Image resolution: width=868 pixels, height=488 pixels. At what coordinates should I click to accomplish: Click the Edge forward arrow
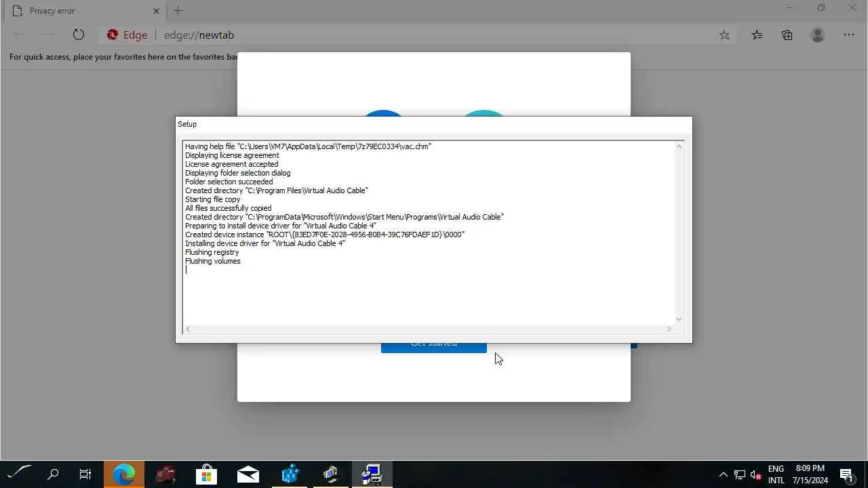(x=49, y=35)
